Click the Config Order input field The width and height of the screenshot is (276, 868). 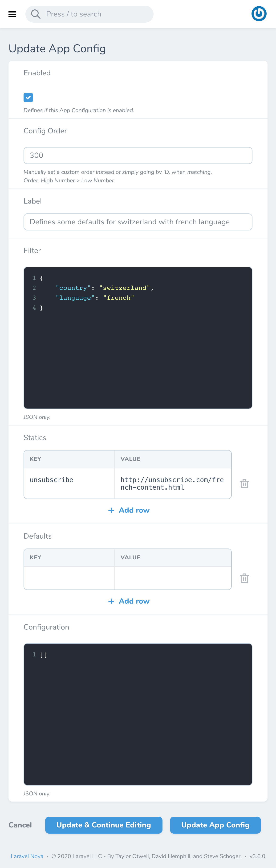point(138,155)
